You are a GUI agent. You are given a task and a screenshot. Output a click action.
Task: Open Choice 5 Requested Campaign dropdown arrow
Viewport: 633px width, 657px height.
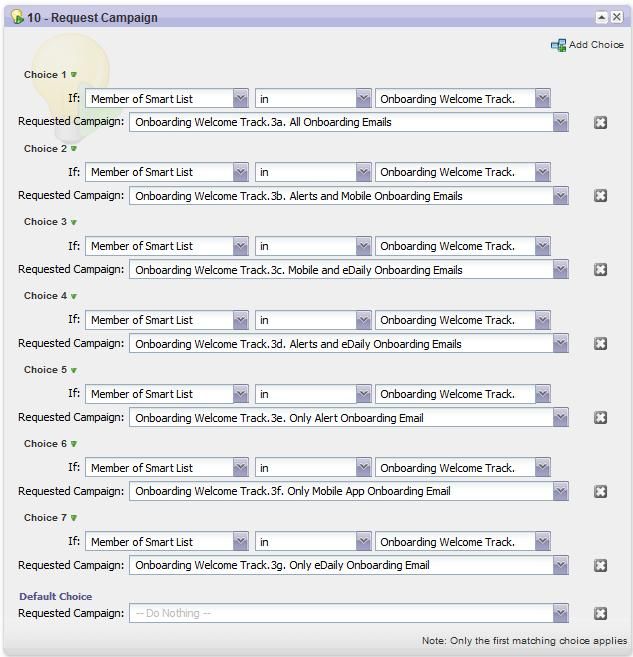pos(560,418)
